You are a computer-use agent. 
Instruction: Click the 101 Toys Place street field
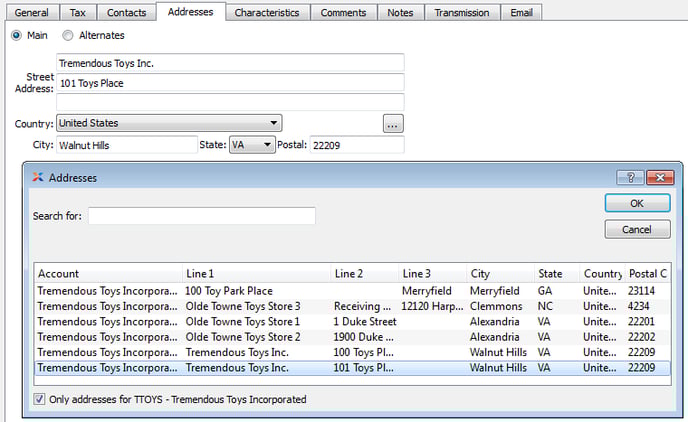click(230, 82)
